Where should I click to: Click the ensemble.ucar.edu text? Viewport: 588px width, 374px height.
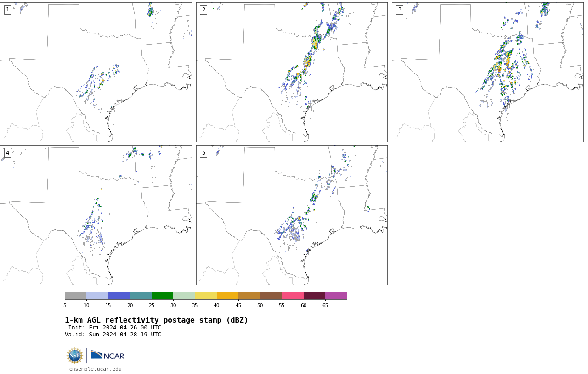click(x=96, y=369)
